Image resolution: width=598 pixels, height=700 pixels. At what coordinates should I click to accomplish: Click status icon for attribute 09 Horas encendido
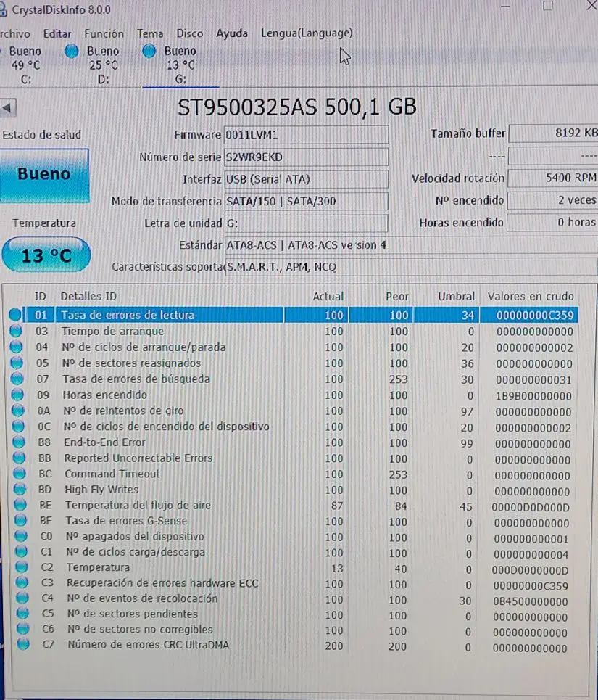point(17,395)
